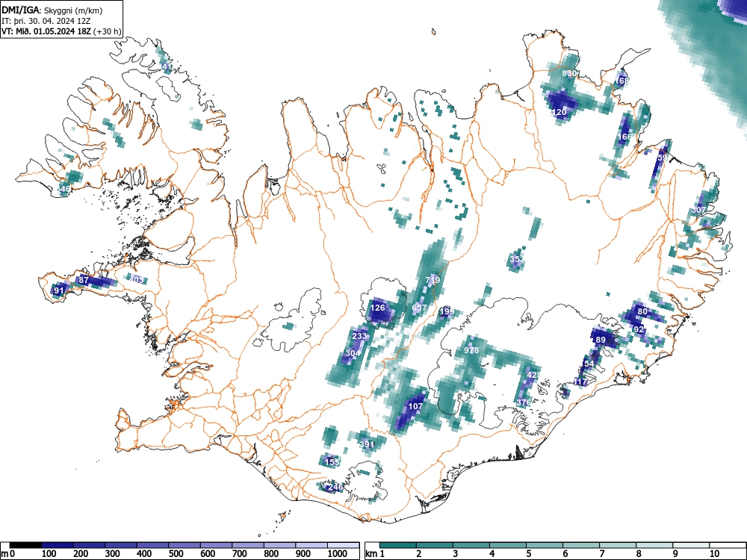Click the 500 m tick label in legend

pos(176,554)
